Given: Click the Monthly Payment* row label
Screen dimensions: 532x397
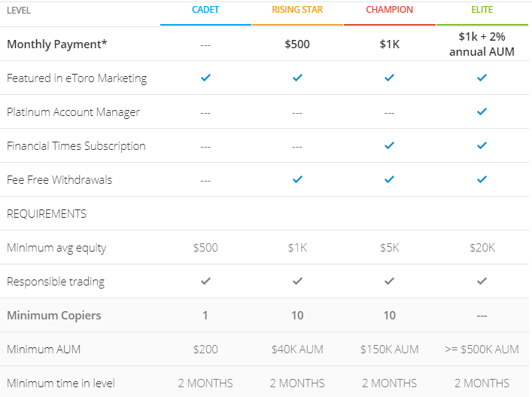Looking at the screenshot, I should [x=57, y=44].
